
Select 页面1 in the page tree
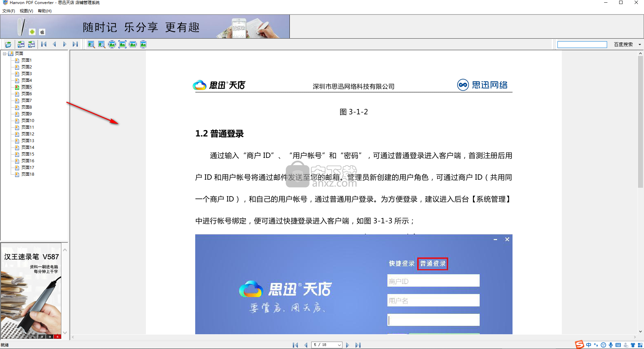point(26,60)
